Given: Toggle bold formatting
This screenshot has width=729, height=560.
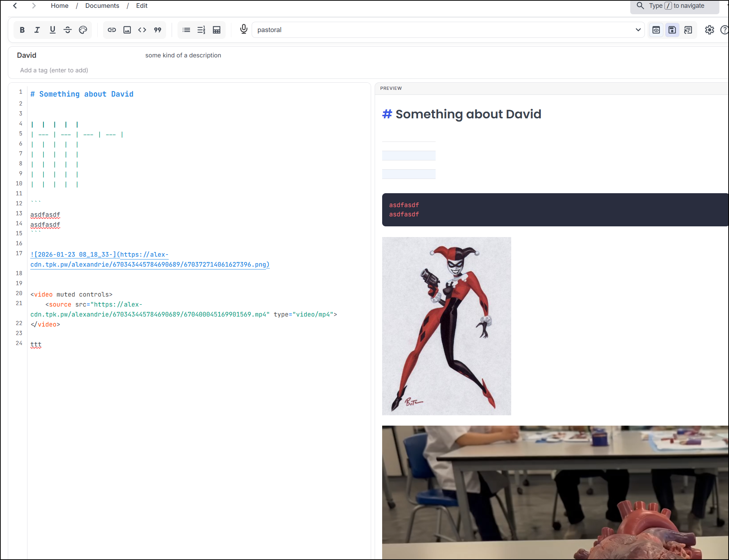Looking at the screenshot, I should coord(22,30).
